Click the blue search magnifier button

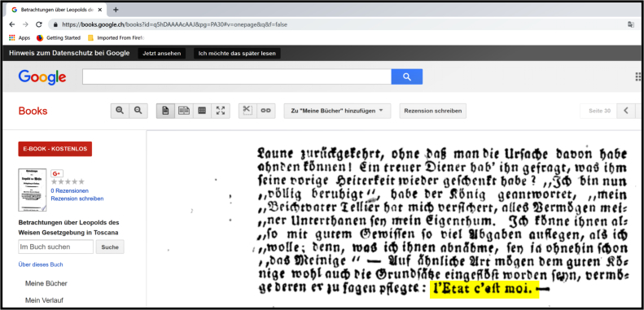pyautogui.click(x=406, y=76)
